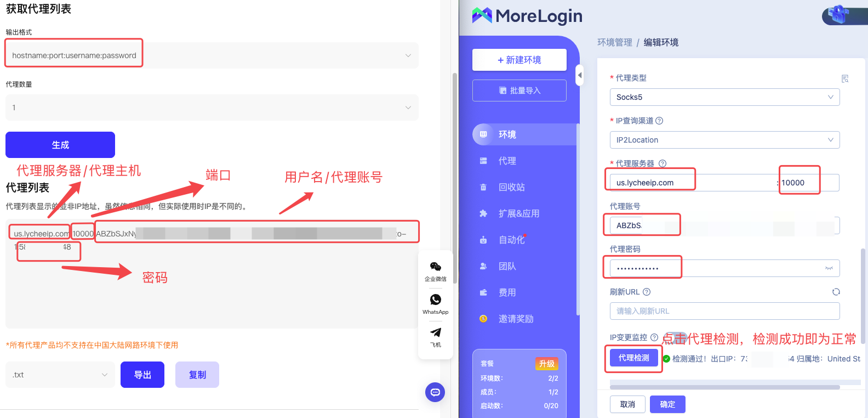Image resolution: width=868 pixels, height=418 pixels.
Task: Click the horizontal scrollbar below 代理检测
Action: (724, 387)
